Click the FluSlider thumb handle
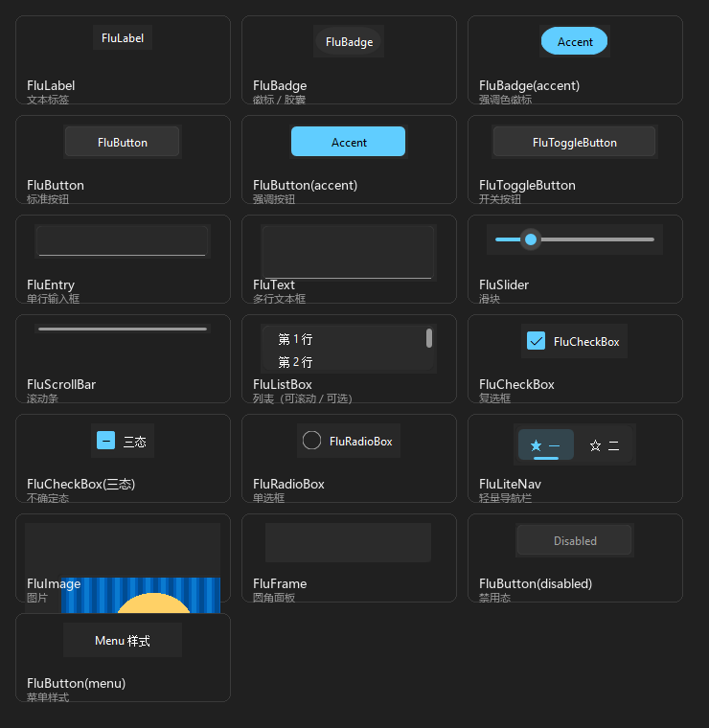Viewport: 709px width, 728px height. click(x=531, y=239)
